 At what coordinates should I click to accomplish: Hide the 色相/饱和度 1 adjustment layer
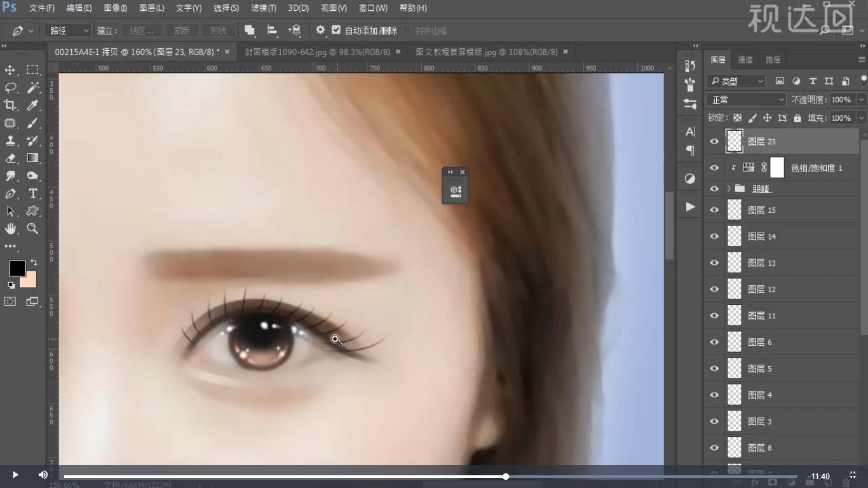pyautogui.click(x=714, y=168)
